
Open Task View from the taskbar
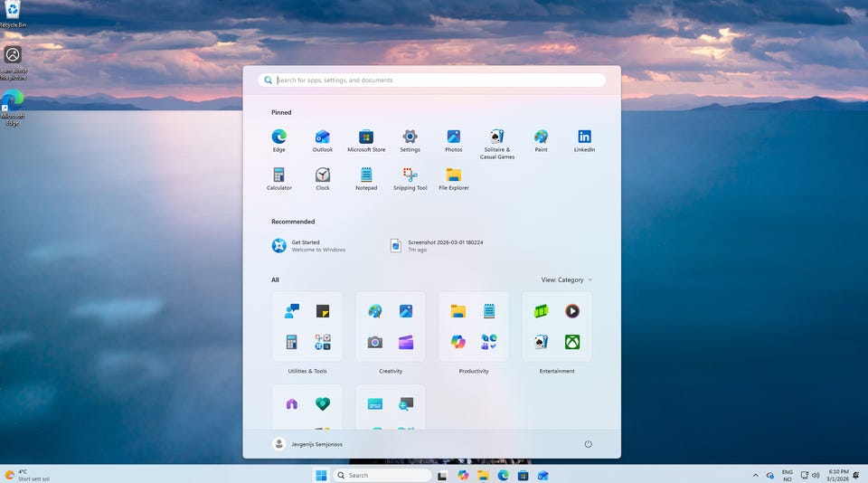coord(442,475)
